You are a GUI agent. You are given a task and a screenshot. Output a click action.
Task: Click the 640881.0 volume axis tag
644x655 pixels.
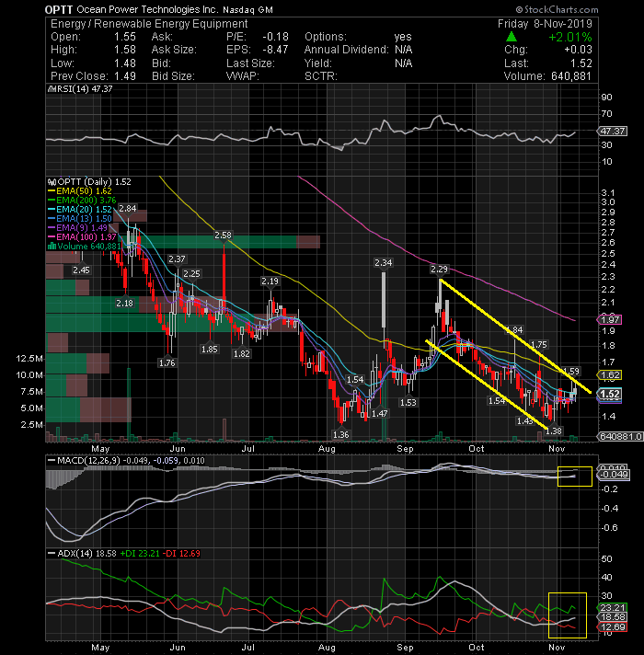(621, 437)
